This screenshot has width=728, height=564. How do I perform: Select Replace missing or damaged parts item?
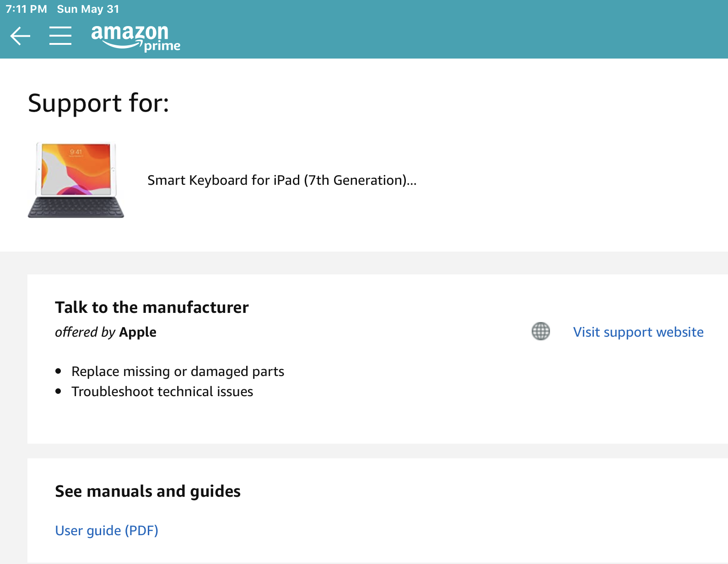178,371
